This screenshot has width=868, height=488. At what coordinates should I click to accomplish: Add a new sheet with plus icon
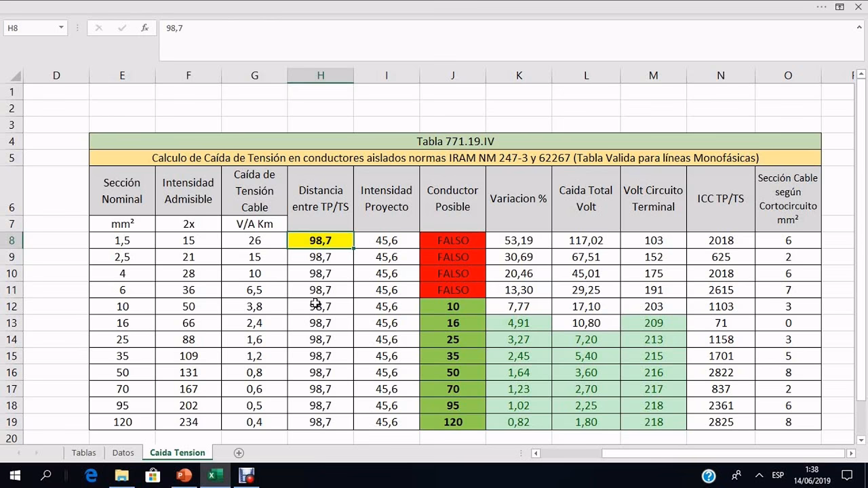[238, 453]
